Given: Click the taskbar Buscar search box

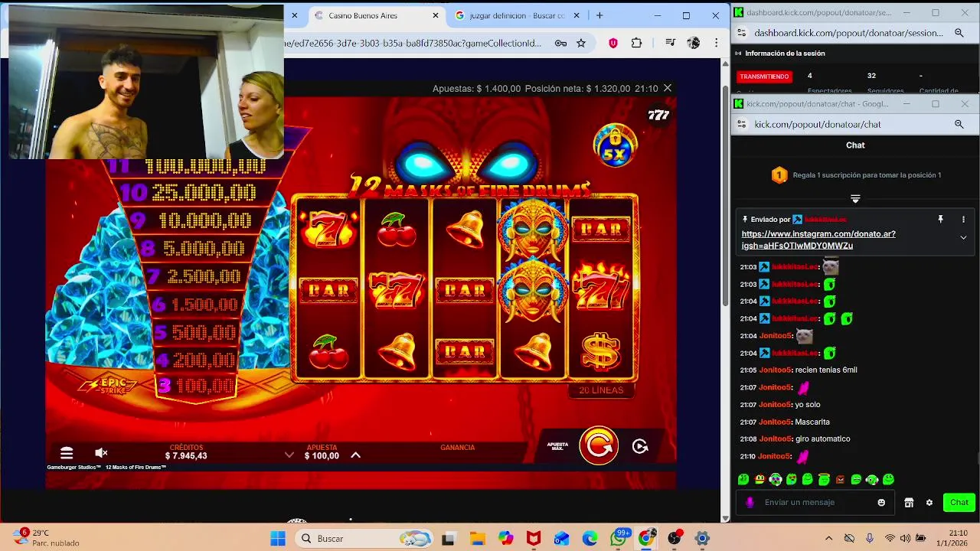Looking at the screenshot, I should click(364, 539).
